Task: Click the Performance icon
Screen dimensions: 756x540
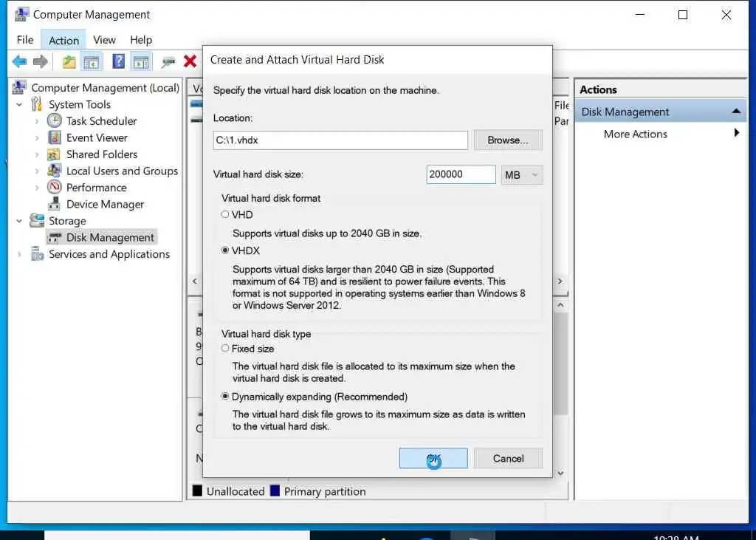Action: point(55,187)
